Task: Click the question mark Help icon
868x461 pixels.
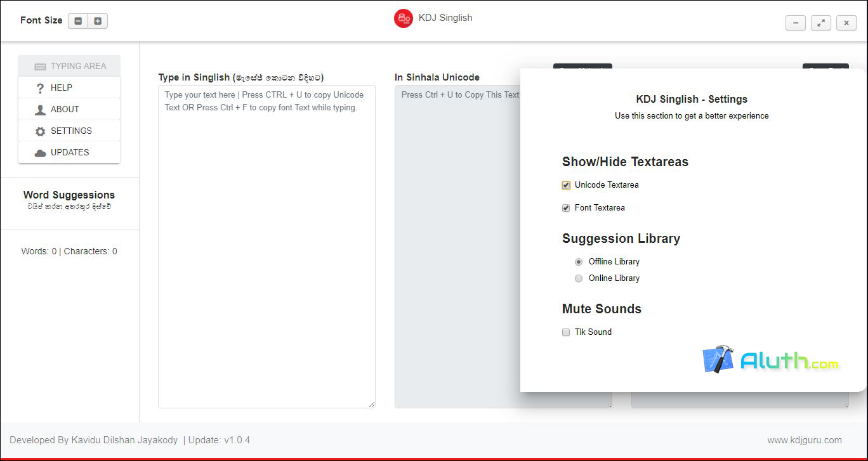Action: (x=40, y=88)
